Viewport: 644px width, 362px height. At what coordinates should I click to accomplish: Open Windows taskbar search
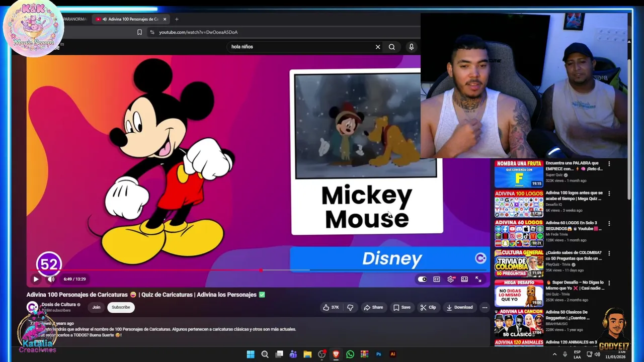[265, 354]
